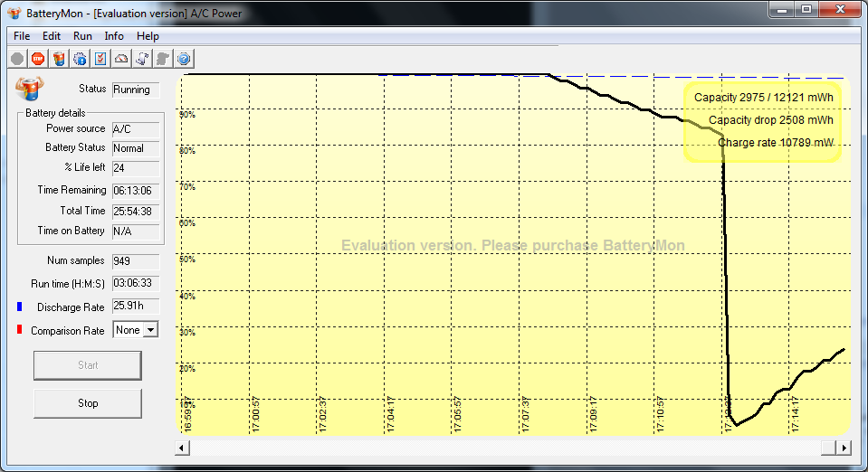Screen dimensions: 868x472
Task: Click the graph scrollbar left arrow
Action: click(182, 448)
